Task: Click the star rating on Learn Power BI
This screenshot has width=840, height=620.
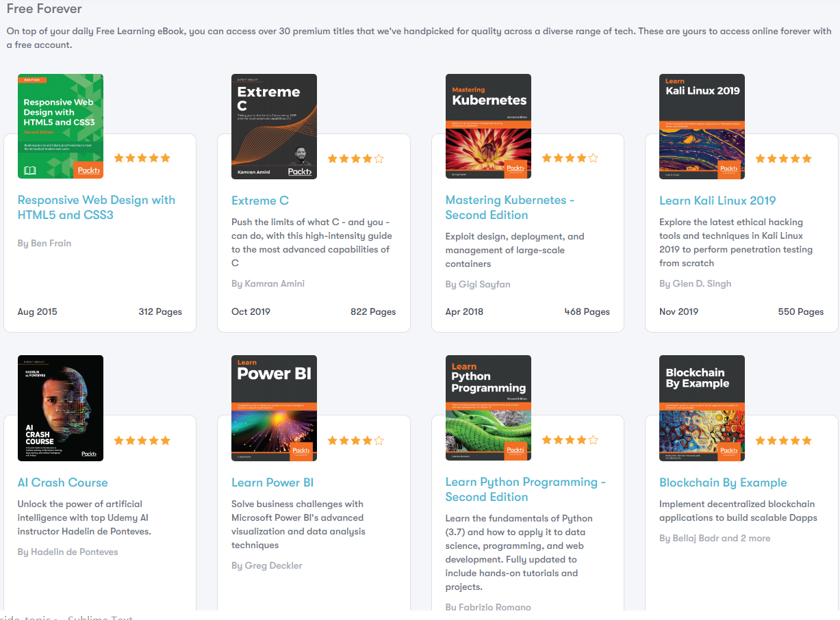Action: [356, 441]
